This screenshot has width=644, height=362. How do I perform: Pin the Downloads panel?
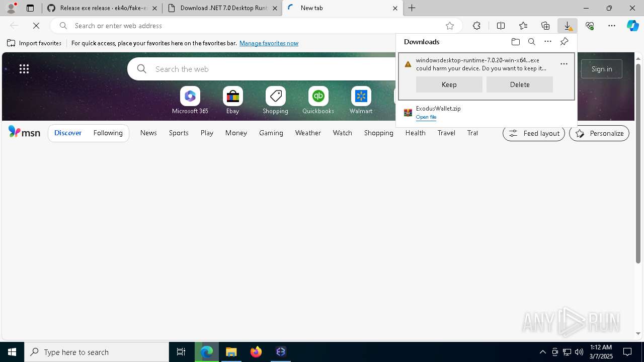click(564, 42)
